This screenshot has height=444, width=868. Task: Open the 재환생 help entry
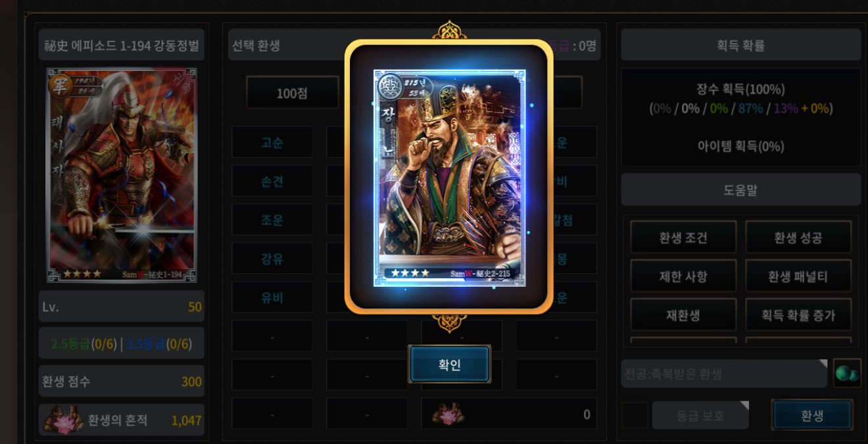click(683, 315)
